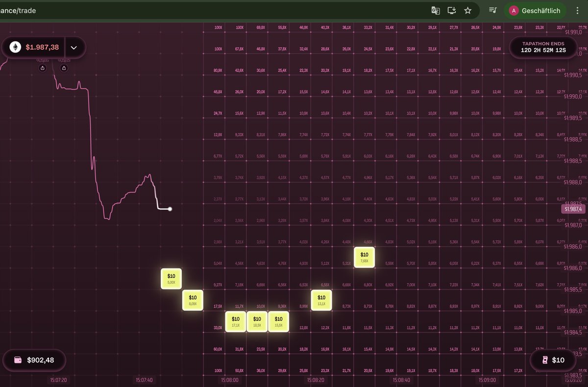588x387 pixels.
Task: Open the Chrome three-dot menu
Action: (x=577, y=10)
